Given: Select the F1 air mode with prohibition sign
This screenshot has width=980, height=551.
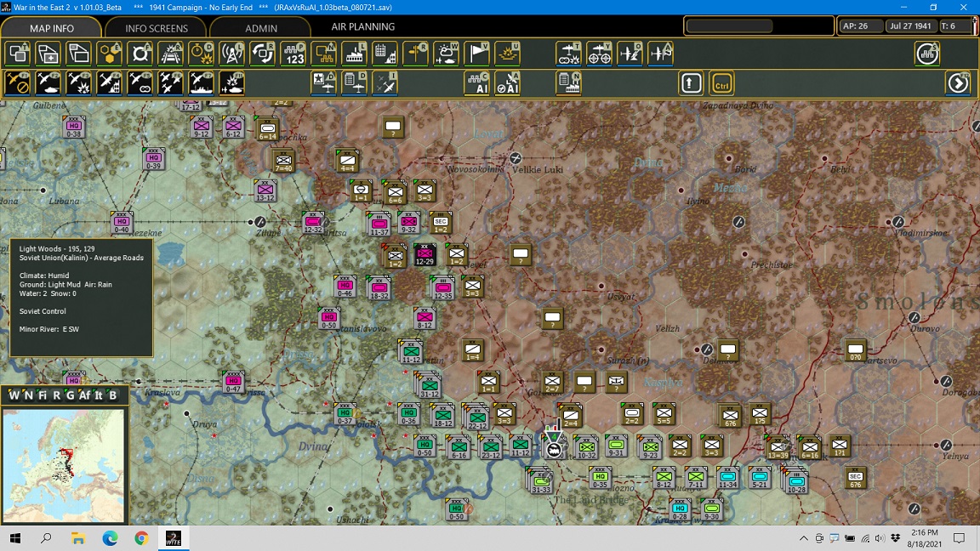Looking at the screenshot, I should click(18, 83).
